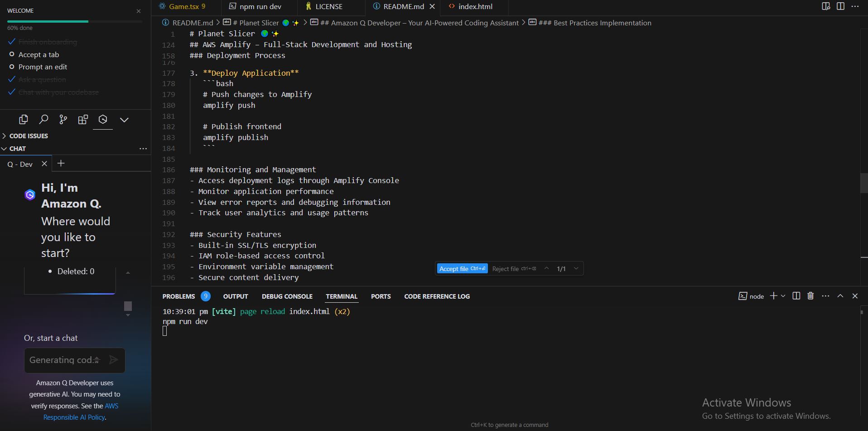Split the terminal pane
Image resolution: width=868 pixels, height=431 pixels.
pos(796,296)
